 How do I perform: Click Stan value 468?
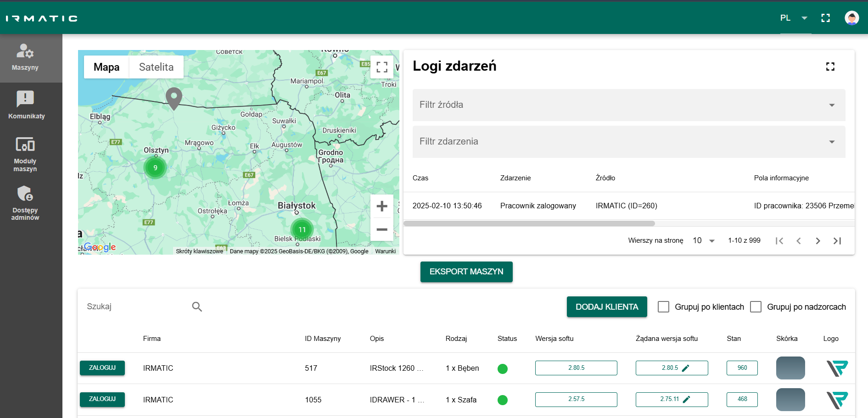point(742,399)
